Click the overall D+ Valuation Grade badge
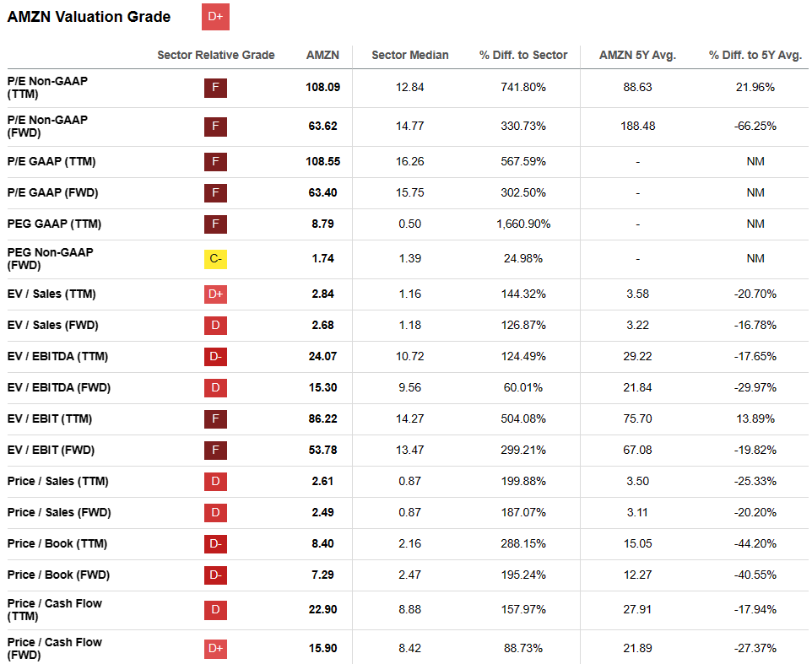This screenshot has height=664, width=812. [216, 17]
